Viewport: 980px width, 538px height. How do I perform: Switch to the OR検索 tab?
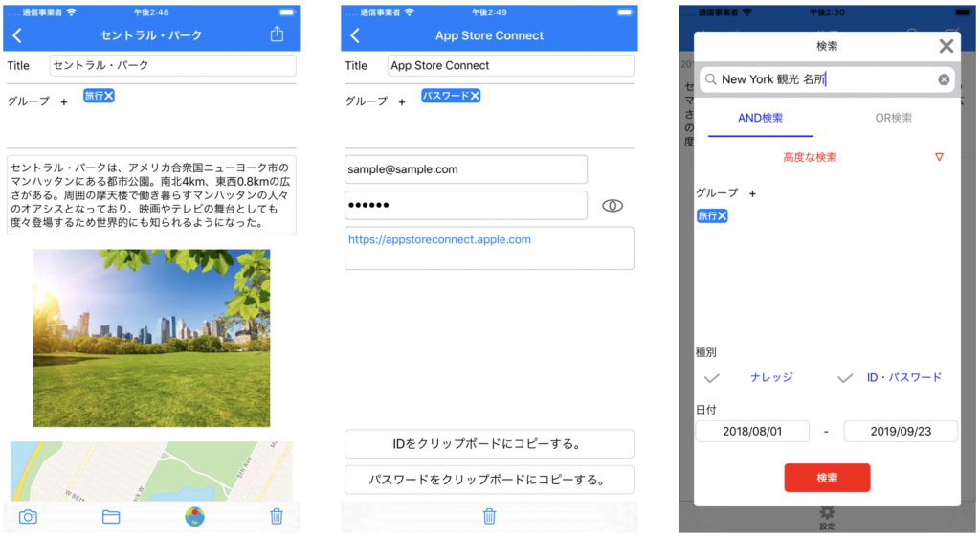[894, 118]
